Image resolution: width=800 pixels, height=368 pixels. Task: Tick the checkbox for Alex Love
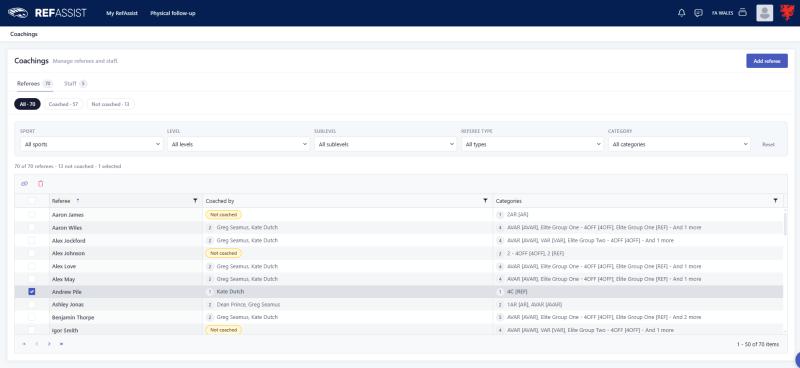coord(32,266)
